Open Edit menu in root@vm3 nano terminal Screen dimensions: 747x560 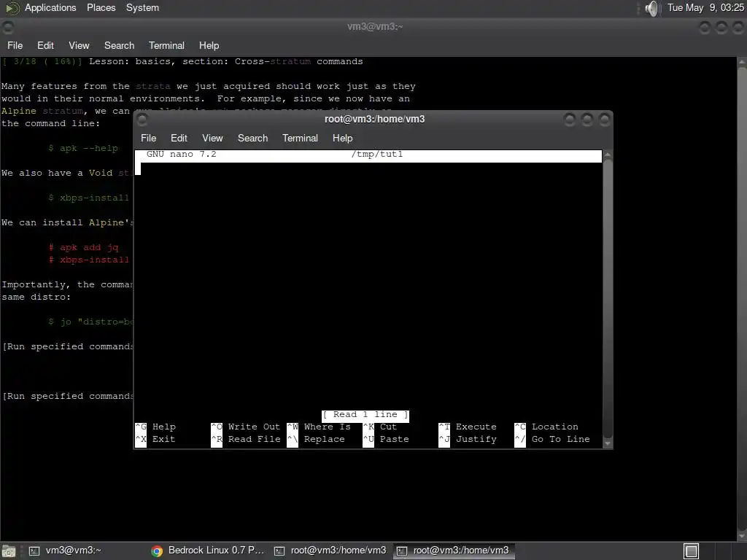click(179, 138)
